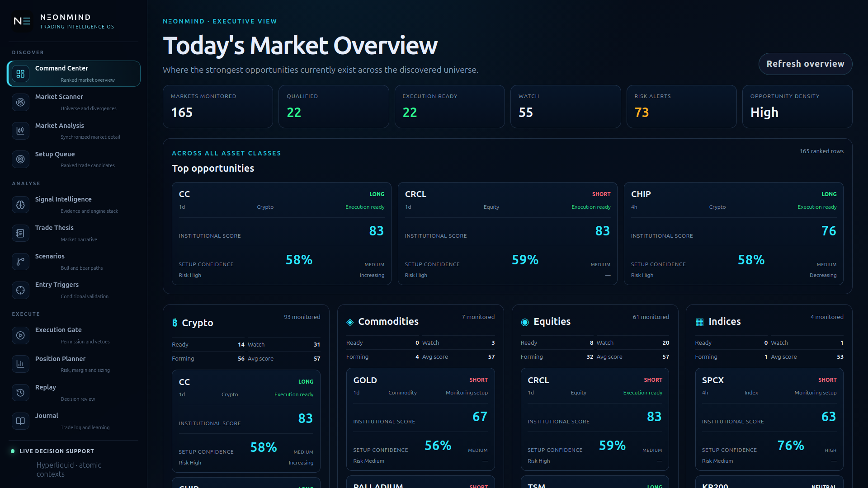
Task: Open the Markets Monitored 165 card
Action: [x=218, y=107]
